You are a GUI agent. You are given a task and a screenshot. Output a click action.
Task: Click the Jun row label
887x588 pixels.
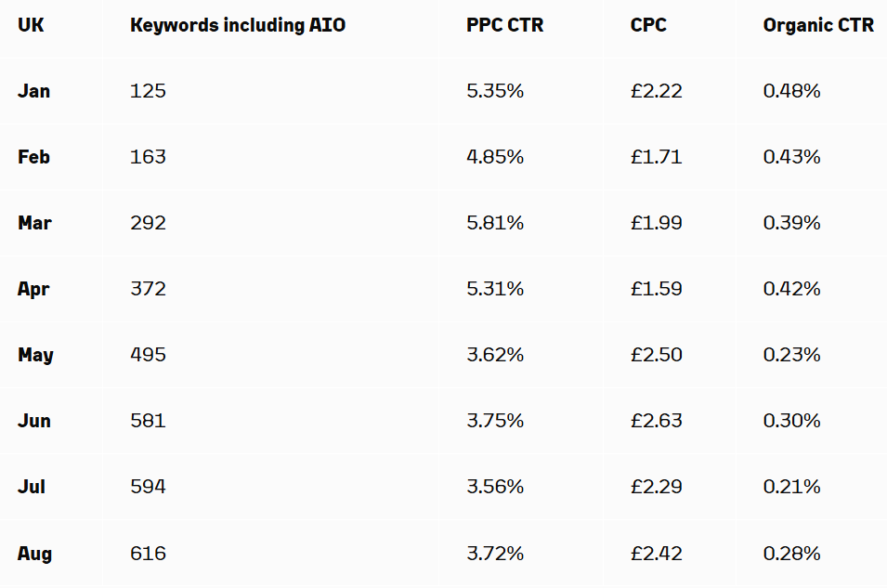(34, 421)
